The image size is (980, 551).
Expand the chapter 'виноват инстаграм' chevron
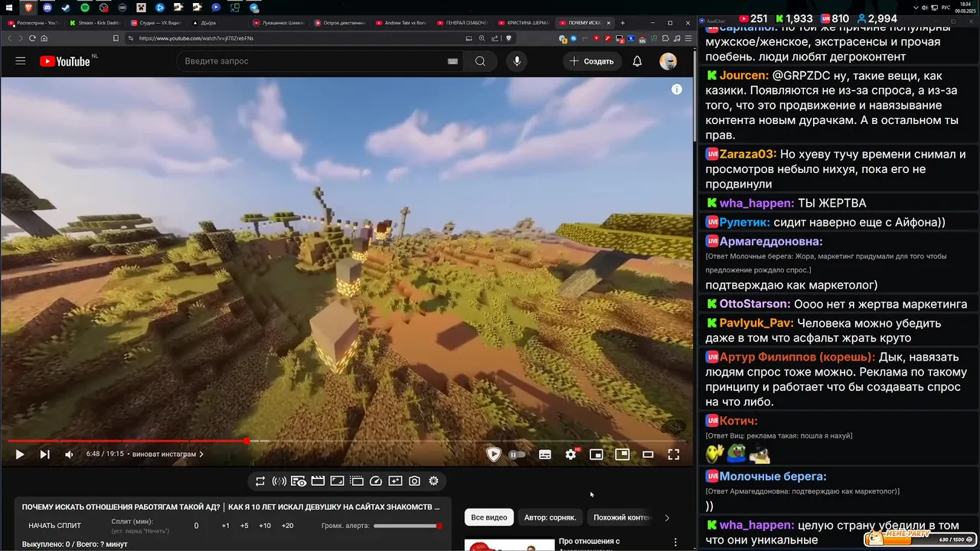point(201,455)
